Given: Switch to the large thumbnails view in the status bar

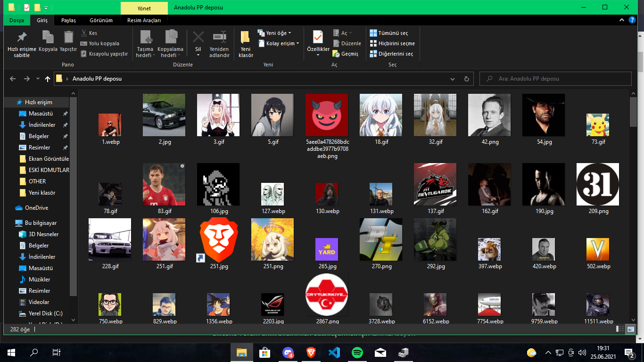Looking at the screenshot, I should pos(631,329).
